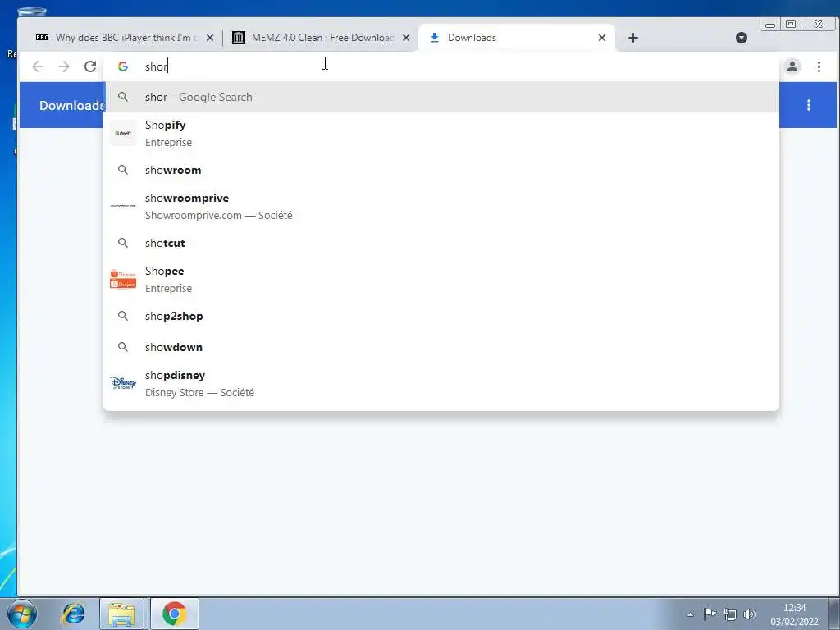Pick the 'showroom' search suggestion

pyautogui.click(x=441, y=170)
